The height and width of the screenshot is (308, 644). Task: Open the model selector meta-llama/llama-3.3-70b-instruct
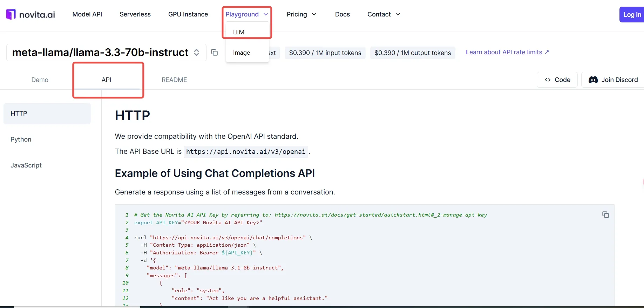pyautogui.click(x=106, y=53)
